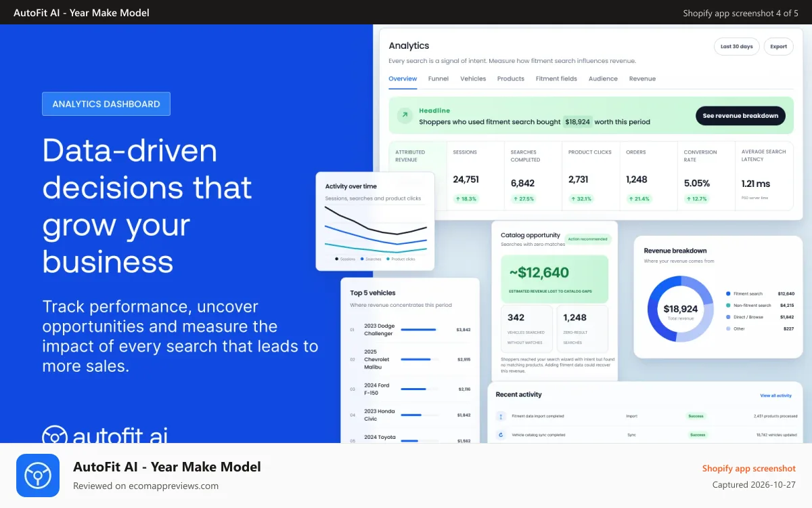The height and width of the screenshot is (508, 812).
Task: Click the ATTRIBUTED REVENUE metric label
Action: (x=411, y=156)
